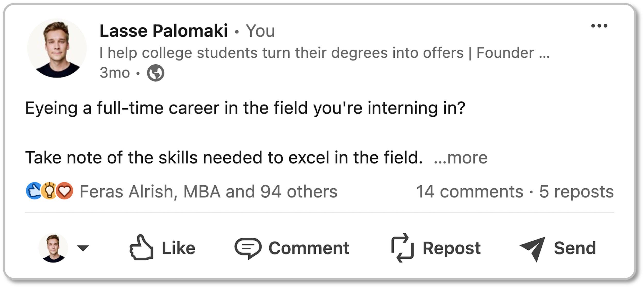
Task: Click the globe public visibility icon
Action: (156, 73)
